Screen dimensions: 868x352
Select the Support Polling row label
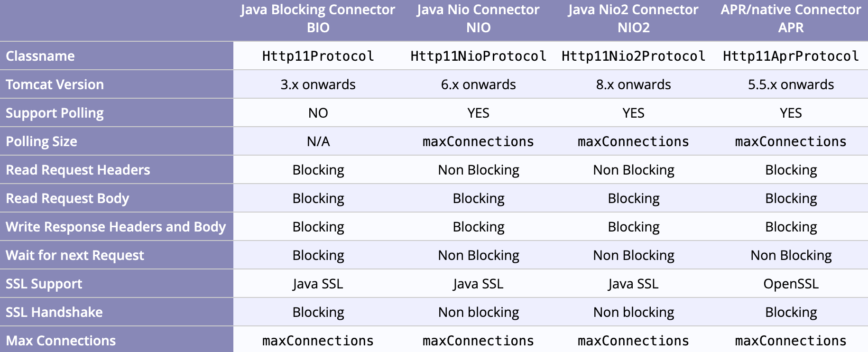55,113
